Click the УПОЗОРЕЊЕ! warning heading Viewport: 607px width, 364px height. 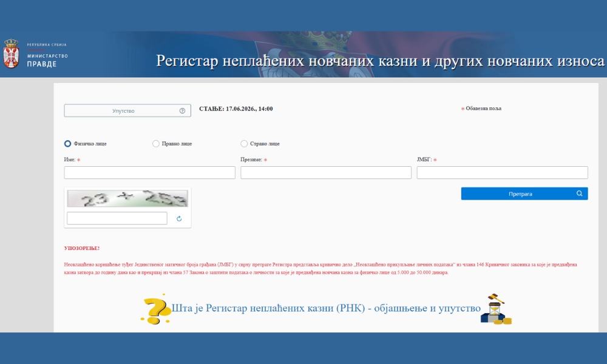pos(82,248)
